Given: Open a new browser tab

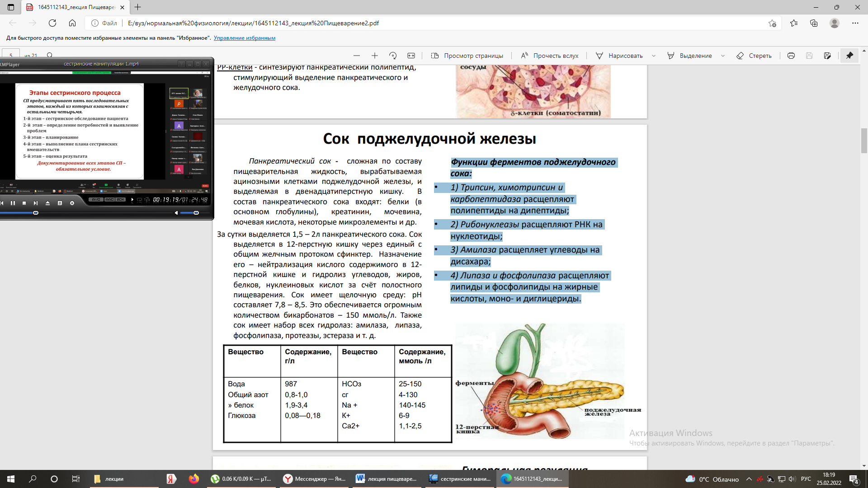Looking at the screenshot, I should coord(138,7).
